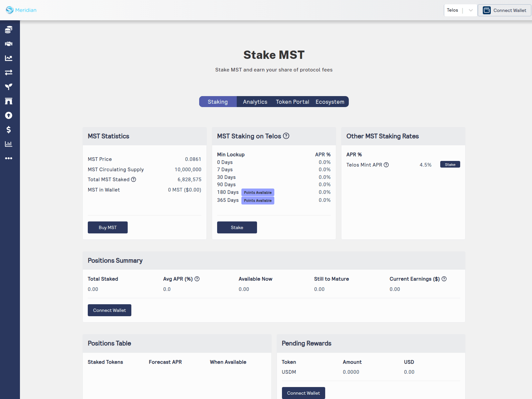Open the Ecosystem tab
Screen dimensions: 532x399
pyautogui.click(x=330, y=102)
